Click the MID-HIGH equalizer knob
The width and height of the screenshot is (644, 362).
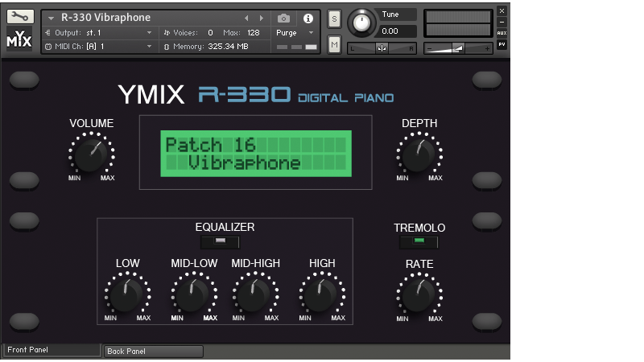click(x=255, y=294)
